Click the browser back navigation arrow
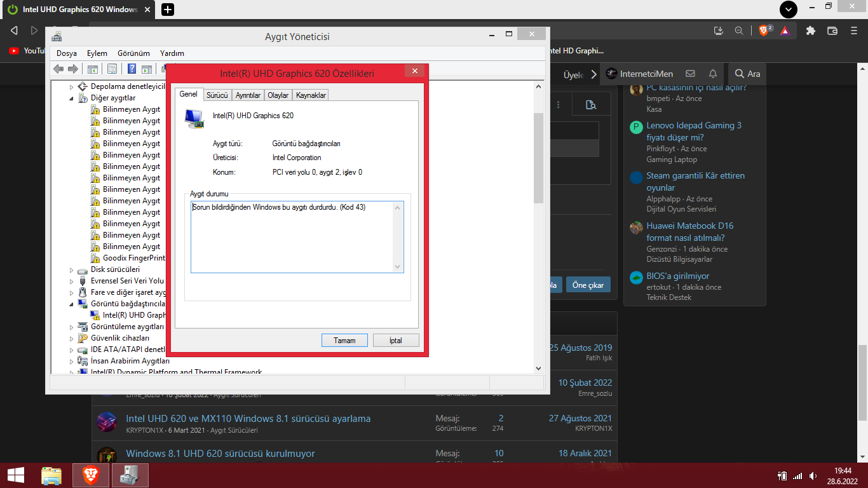This screenshot has width=868, height=488. (x=15, y=30)
